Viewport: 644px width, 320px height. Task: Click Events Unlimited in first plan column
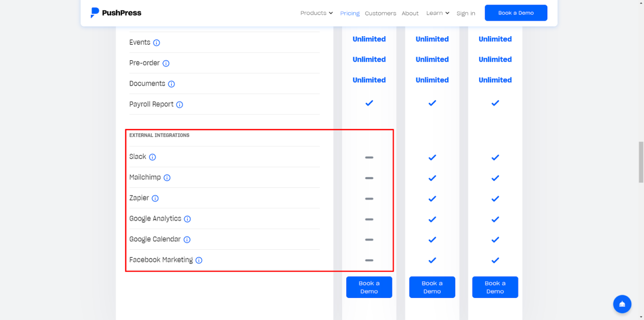(x=369, y=39)
